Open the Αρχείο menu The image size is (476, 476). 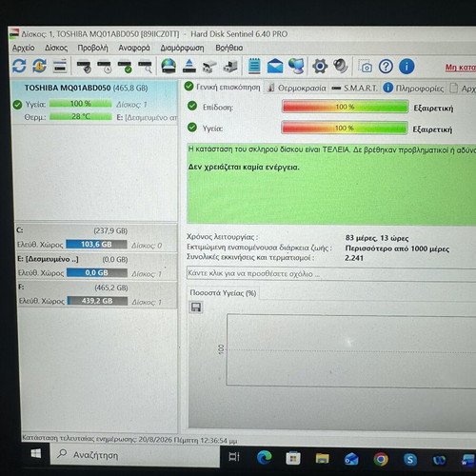[x=23, y=48]
